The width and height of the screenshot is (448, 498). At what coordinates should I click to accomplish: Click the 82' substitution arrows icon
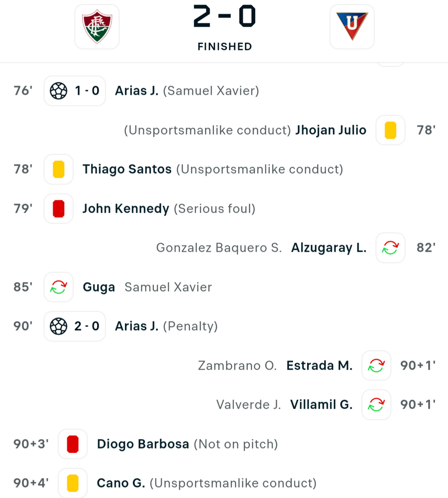pos(390,248)
